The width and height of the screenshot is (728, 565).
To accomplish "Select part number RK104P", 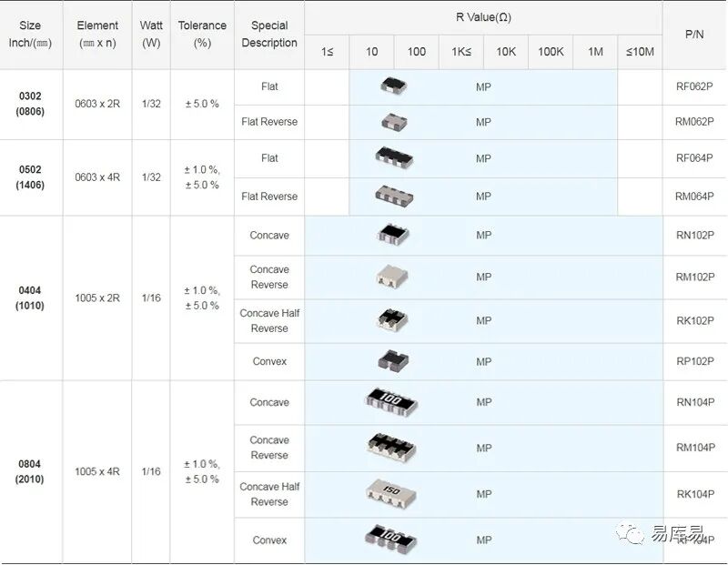I will coord(695,494).
